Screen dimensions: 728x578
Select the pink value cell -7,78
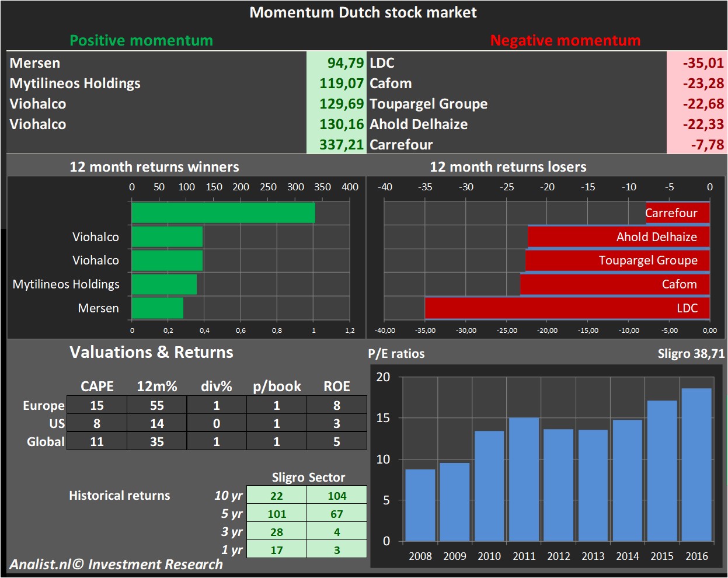click(696, 144)
